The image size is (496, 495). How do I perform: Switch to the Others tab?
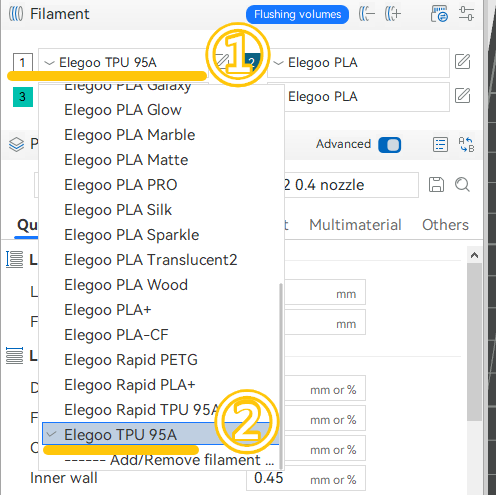coord(445,225)
